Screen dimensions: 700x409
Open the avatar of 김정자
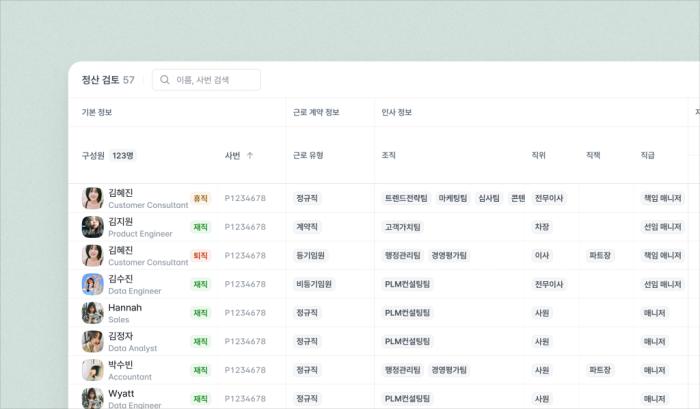(x=93, y=341)
